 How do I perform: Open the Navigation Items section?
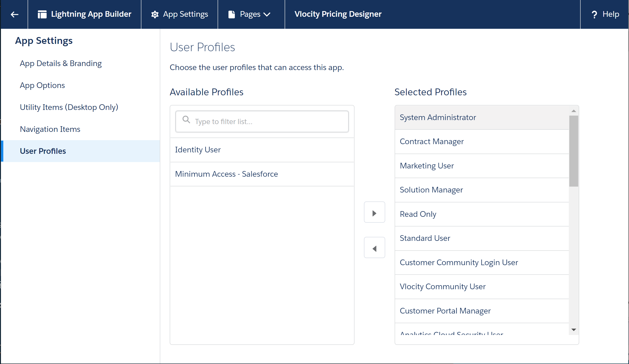pos(50,129)
